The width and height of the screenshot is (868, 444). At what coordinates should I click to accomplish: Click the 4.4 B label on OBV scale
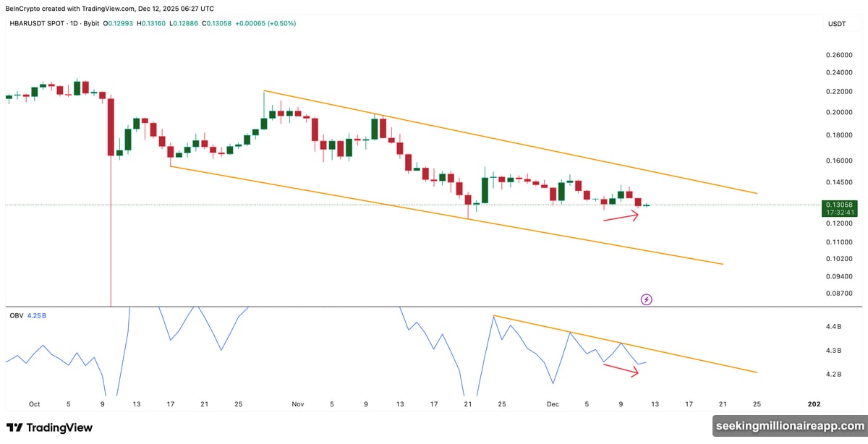coord(833,328)
